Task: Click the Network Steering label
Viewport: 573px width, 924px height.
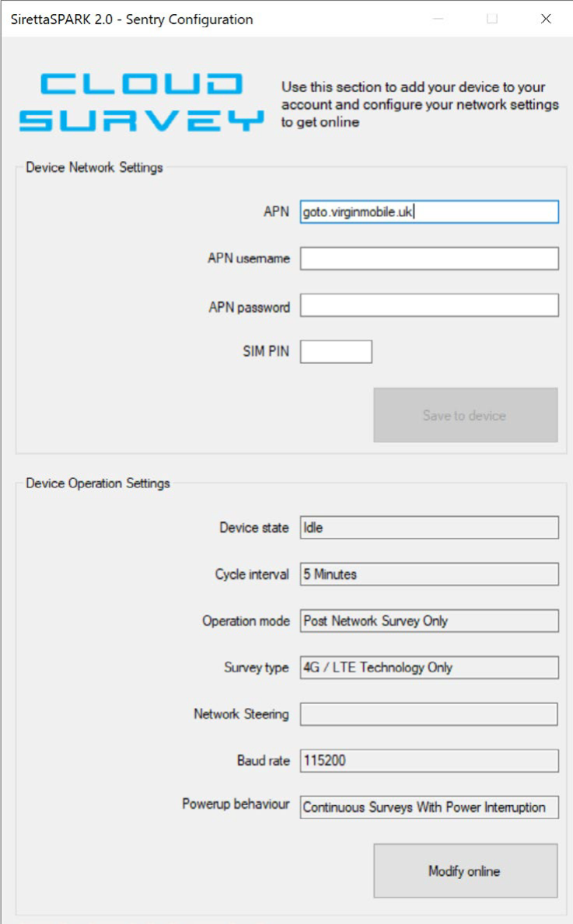Action: pos(241,714)
